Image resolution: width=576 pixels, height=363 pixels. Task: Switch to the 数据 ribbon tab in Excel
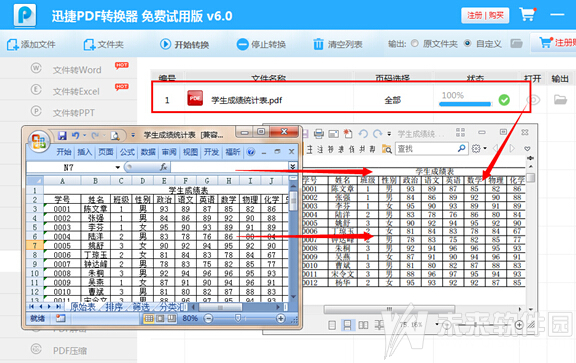(148, 152)
